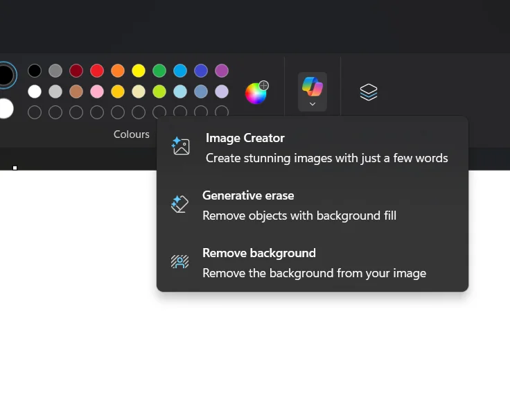510x420 pixels.
Task: Select the lime green colour swatch
Action: pos(159,91)
